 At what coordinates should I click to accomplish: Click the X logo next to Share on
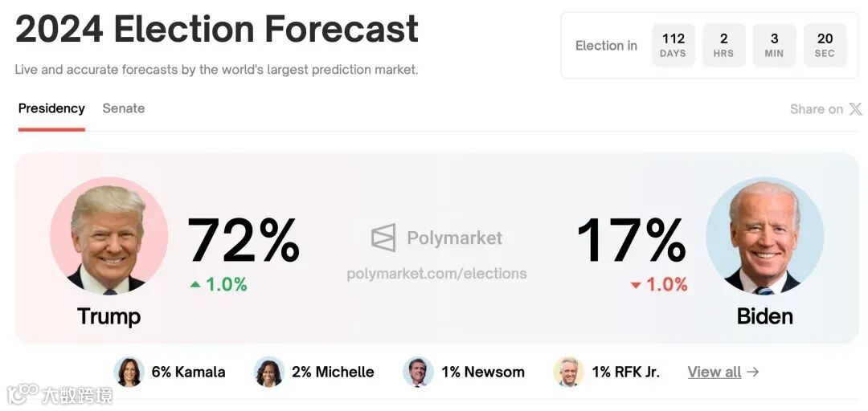[x=855, y=109]
